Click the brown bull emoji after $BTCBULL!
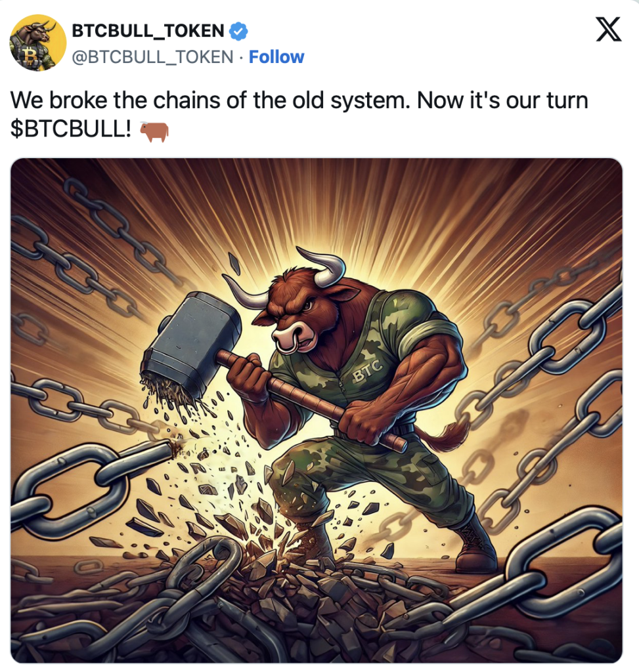639x672 pixels. click(154, 131)
